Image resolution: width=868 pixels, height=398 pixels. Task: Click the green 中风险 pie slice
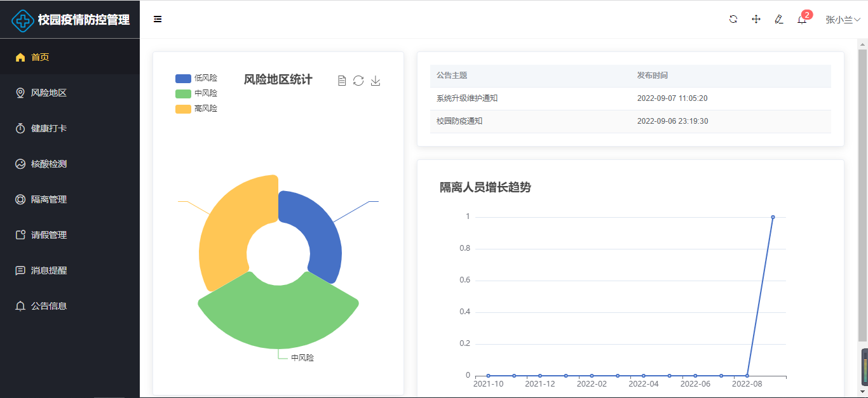[278, 317]
